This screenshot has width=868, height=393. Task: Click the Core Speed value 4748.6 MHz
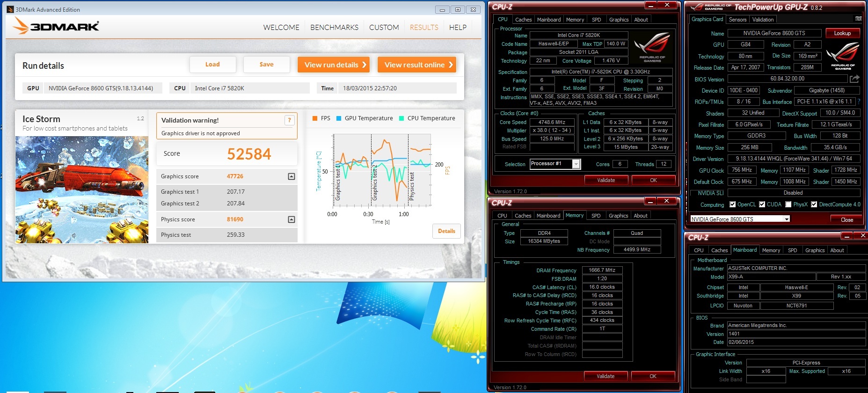click(x=551, y=122)
